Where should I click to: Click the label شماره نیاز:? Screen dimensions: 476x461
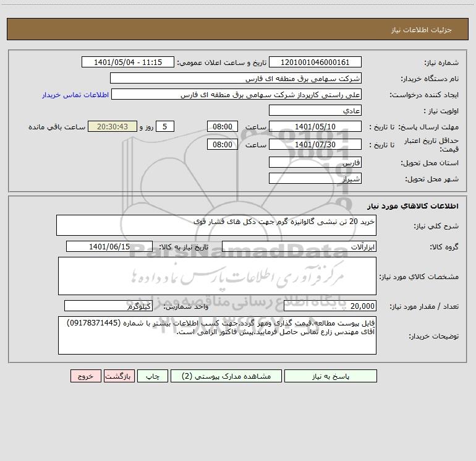[441, 62]
